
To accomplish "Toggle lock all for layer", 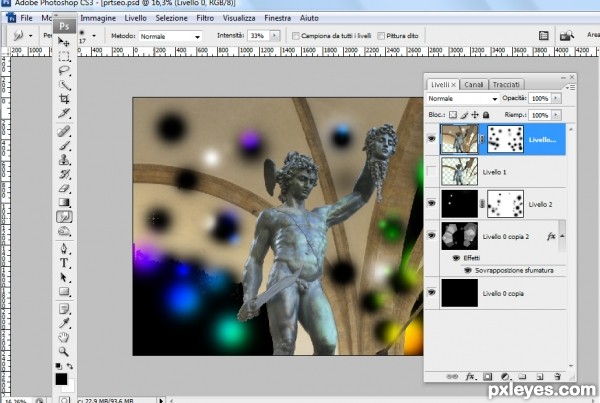I will 486,115.
